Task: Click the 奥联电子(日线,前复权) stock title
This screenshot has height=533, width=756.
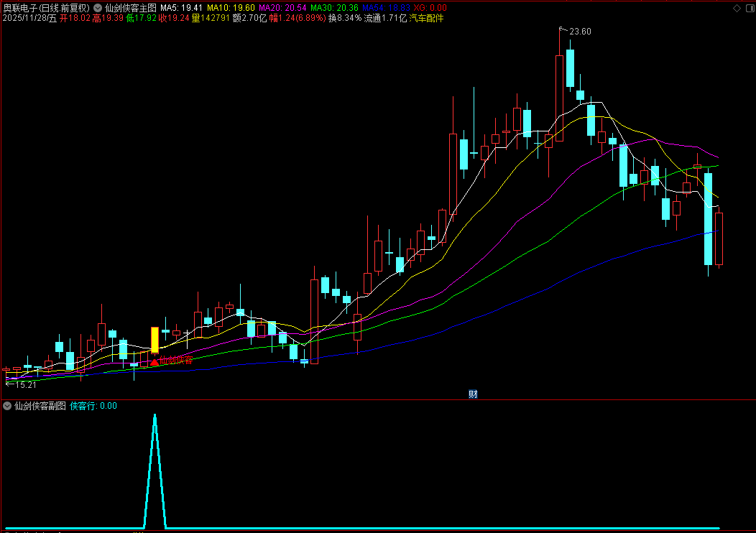Action: coord(46,8)
